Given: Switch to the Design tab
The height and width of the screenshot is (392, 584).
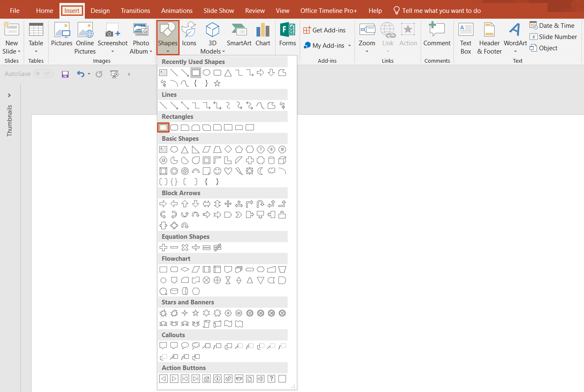Looking at the screenshot, I should pyautogui.click(x=100, y=10).
